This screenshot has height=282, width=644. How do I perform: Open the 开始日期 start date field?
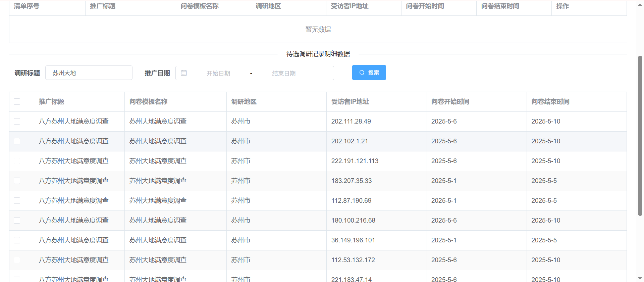tap(218, 73)
